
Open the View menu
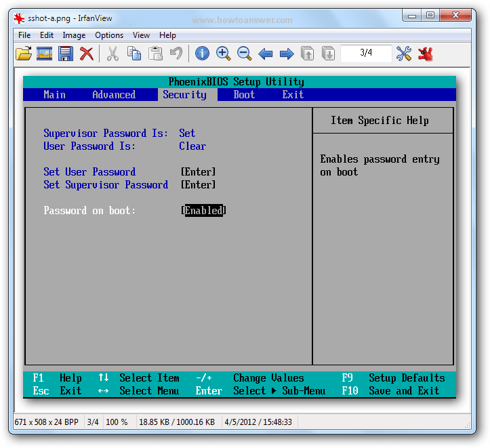coord(141,35)
